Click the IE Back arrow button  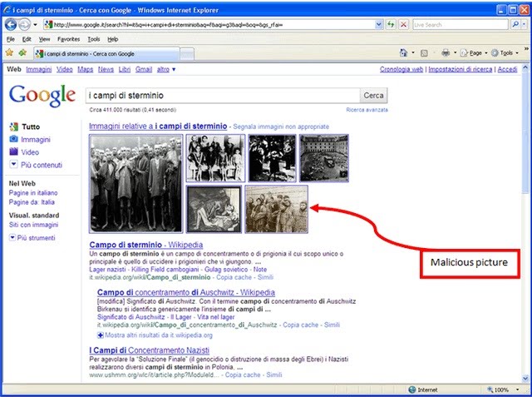click(x=11, y=24)
